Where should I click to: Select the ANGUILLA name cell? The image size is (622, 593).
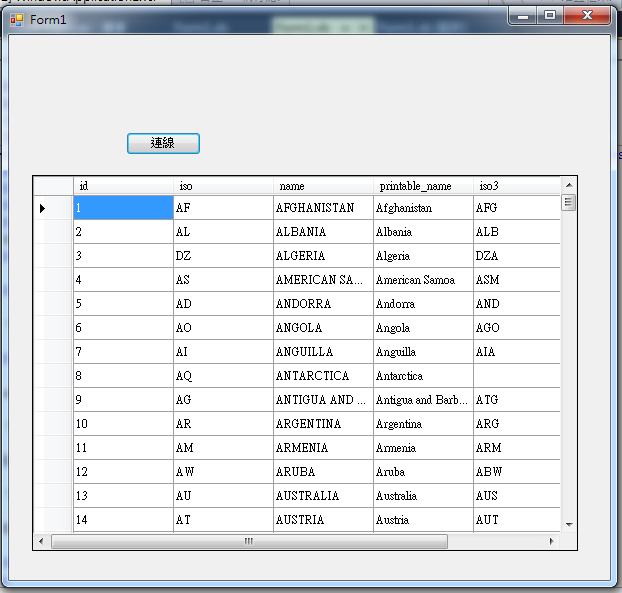(323, 351)
